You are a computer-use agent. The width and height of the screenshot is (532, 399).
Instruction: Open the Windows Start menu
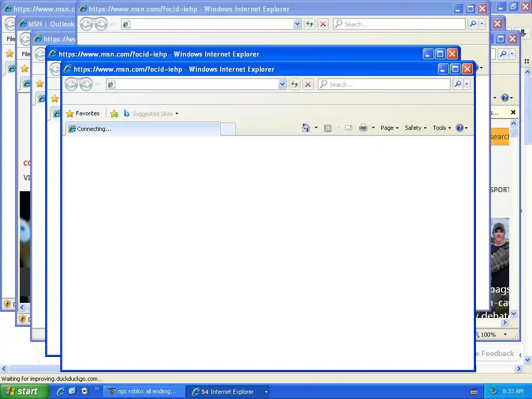(25, 392)
